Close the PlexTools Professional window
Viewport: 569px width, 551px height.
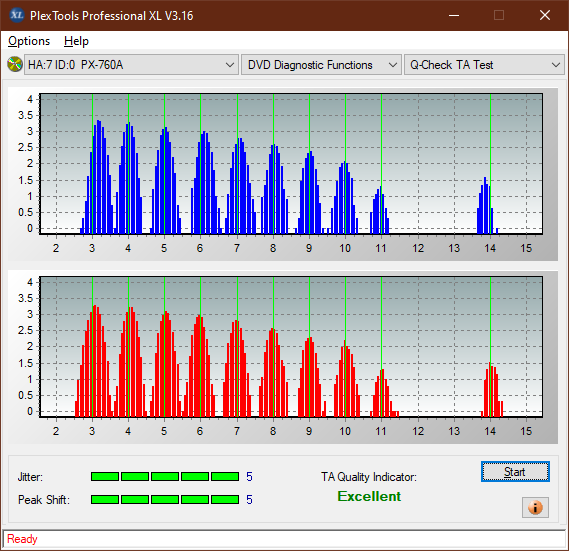tap(545, 15)
